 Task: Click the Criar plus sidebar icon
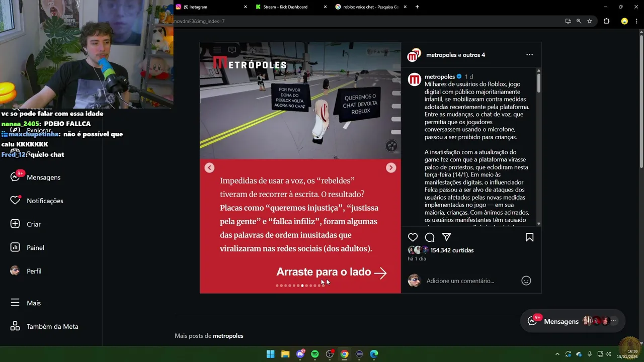click(15, 224)
